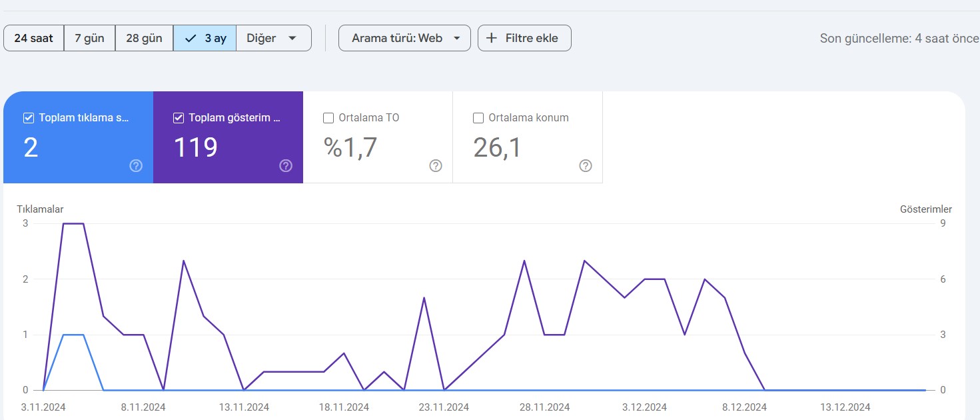Click the Filtre ekle button
The width and height of the screenshot is (980, 420).
[x=524, y=38]
